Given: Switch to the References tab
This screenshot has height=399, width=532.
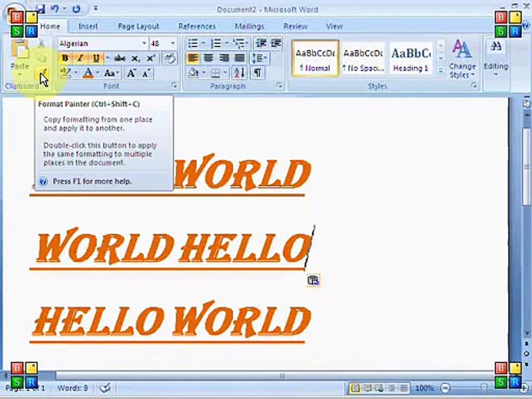Looking at the screenshot, I should click(x=197, y=26).
